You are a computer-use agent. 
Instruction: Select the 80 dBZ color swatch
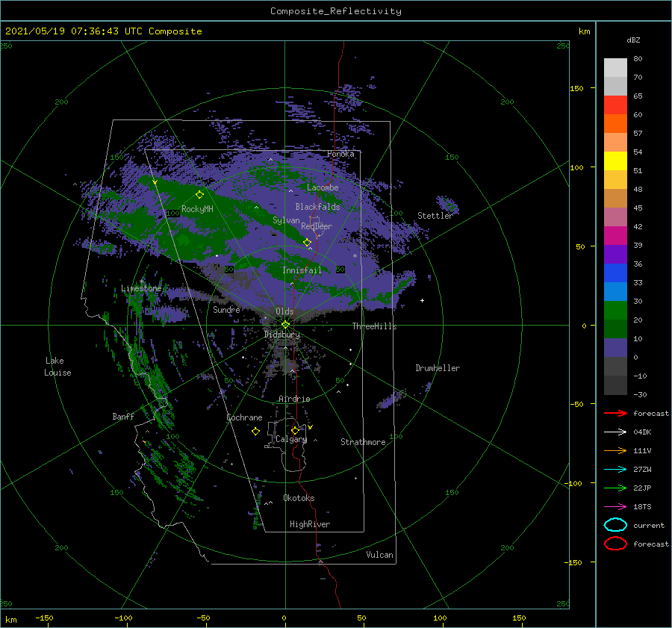point(615,67)
